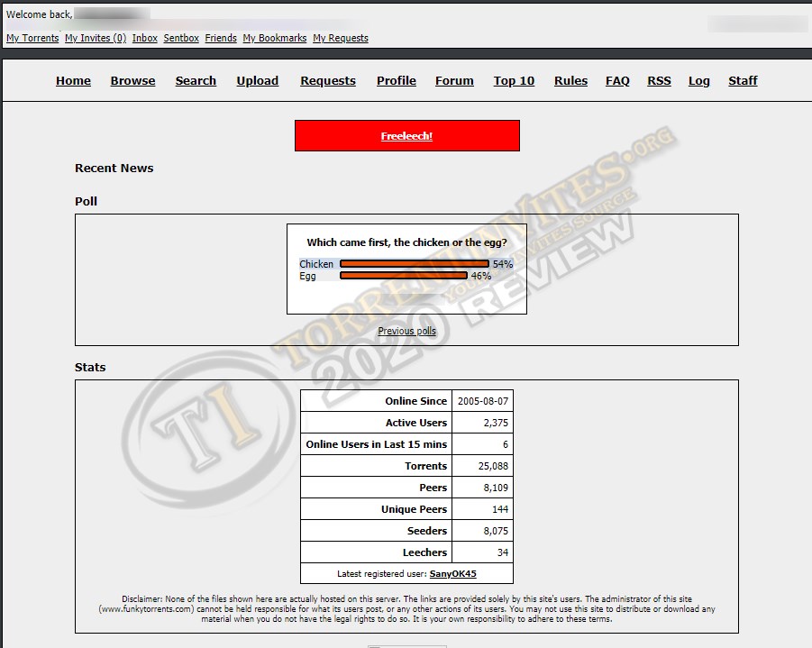This screenshot has height=648, width=812.
Task: View the site Log
Action: click(x=698, y=81)
